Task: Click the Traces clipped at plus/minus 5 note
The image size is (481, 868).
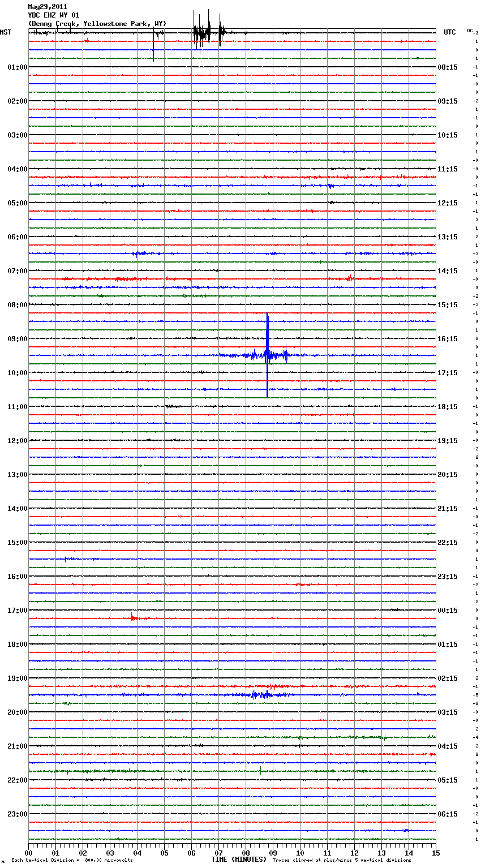Action: coord(342,861)
